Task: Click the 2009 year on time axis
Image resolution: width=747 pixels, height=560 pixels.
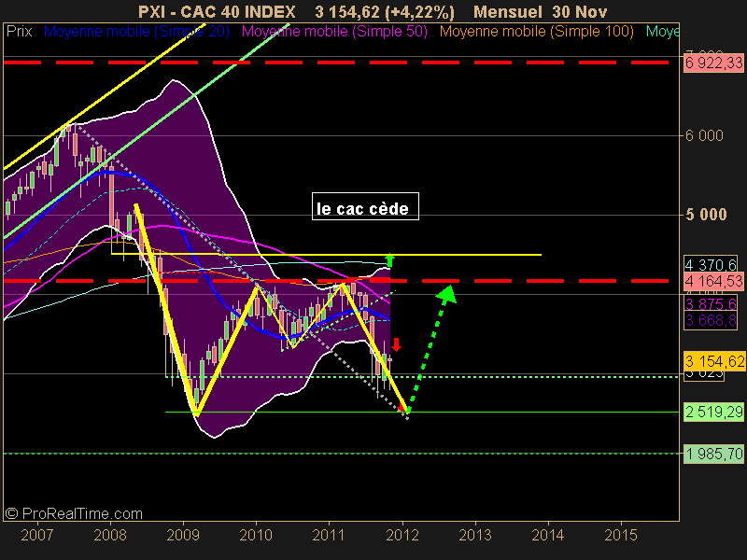Action: coord(183,535)
